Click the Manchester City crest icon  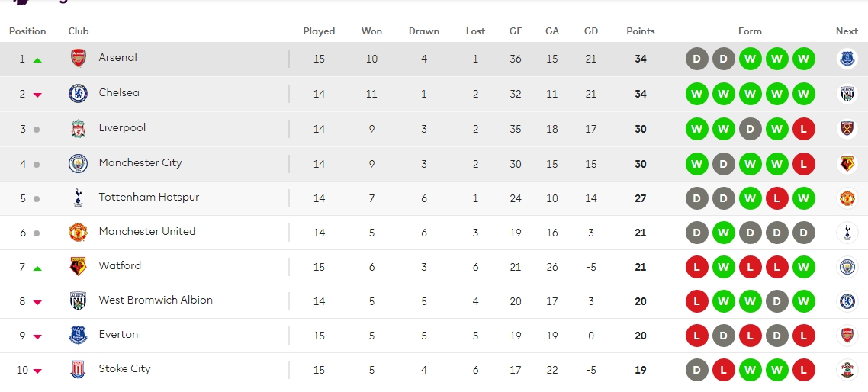pos(78,163)
